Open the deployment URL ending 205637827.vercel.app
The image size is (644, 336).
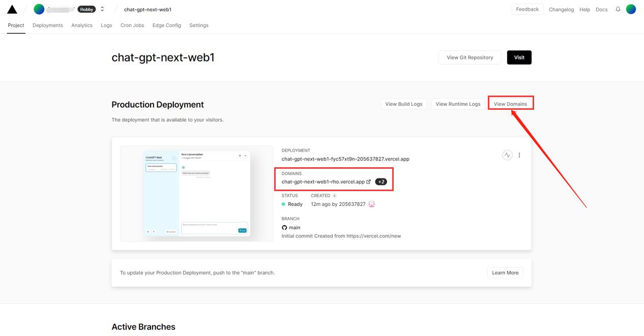pos(345,159)
